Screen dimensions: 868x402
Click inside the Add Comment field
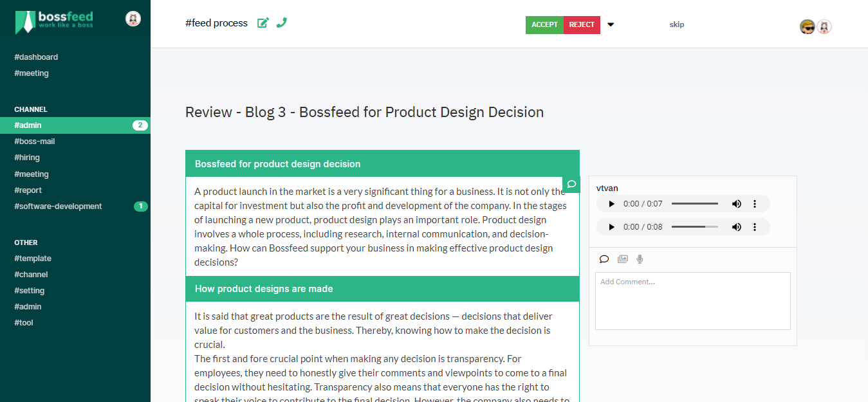point(692,299)
